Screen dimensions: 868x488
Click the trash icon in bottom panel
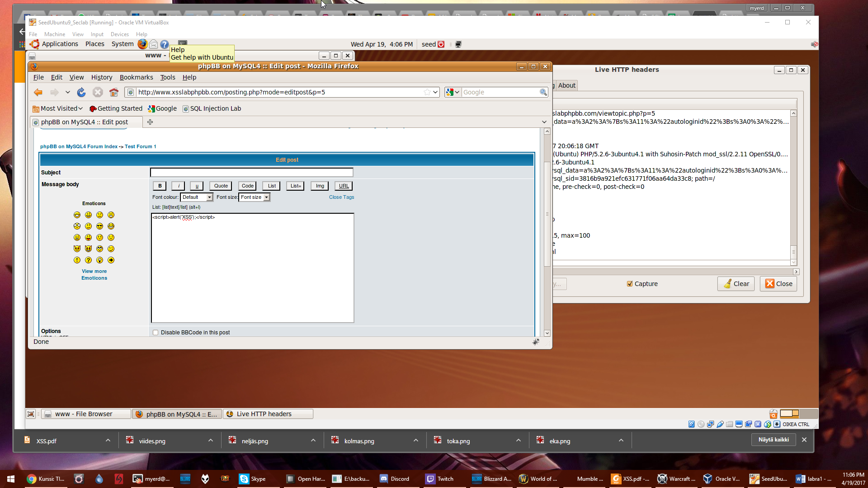tap(774, 414)
